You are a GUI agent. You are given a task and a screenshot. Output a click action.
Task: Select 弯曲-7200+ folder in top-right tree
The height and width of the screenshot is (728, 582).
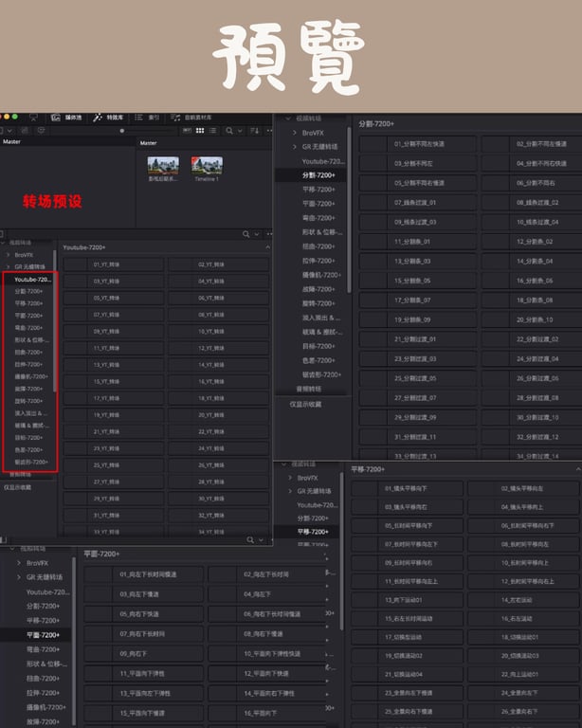point(318,218)
